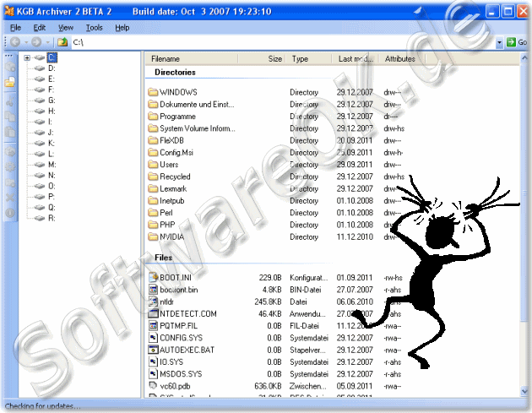Screen dimensions: 532x413
Task: Select the Programme folder icon
Action: point(153,117)
